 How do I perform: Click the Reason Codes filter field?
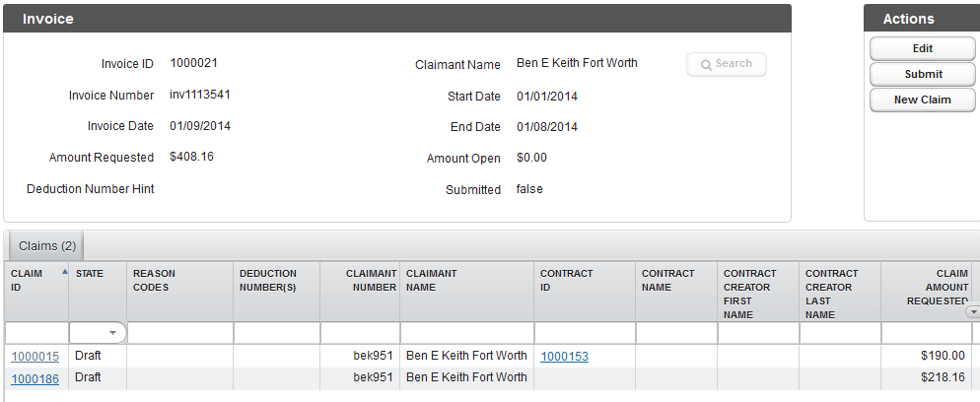(179, 333)
